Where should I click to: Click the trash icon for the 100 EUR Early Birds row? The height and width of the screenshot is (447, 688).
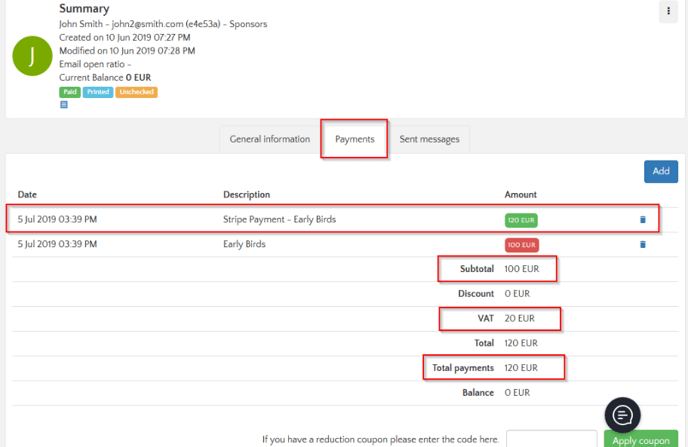point(642,244)
